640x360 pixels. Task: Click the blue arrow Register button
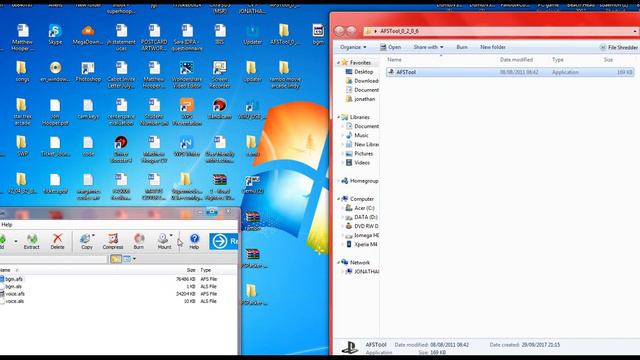(224, 241)
